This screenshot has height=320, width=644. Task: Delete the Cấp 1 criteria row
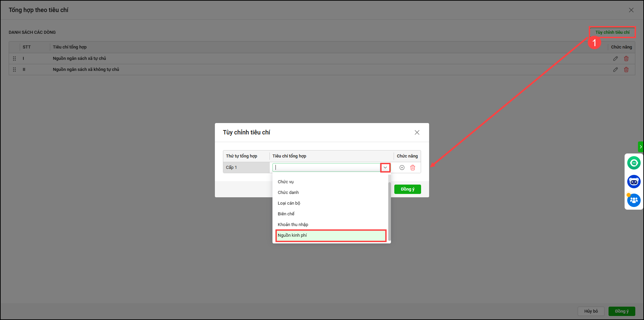[412, 168]
